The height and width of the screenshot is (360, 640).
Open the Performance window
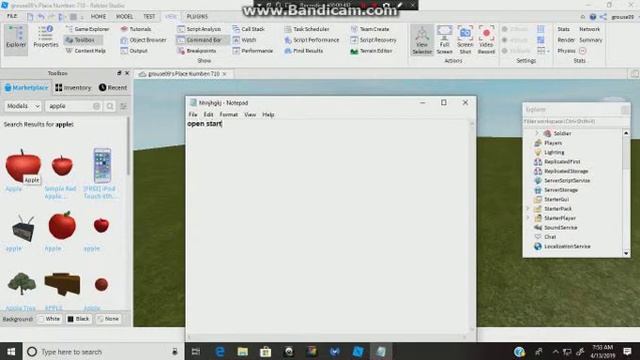point(252,51)
